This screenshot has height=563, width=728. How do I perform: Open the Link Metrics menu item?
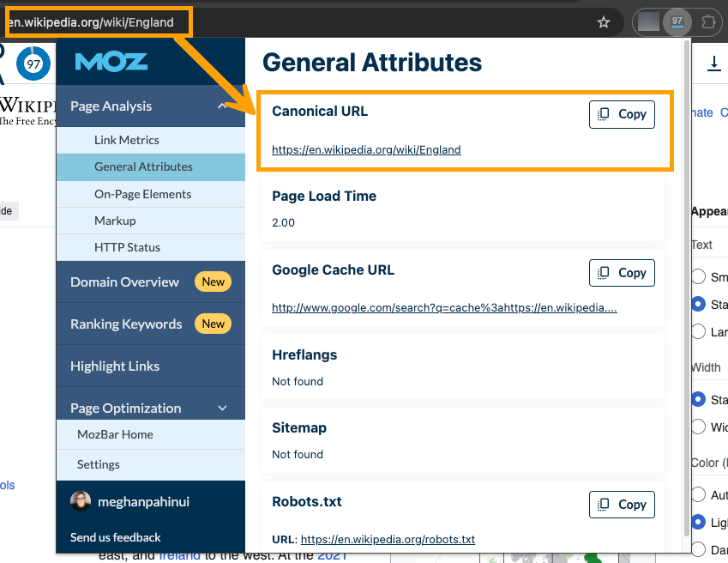pyautogui.click(x=127, y=140)
